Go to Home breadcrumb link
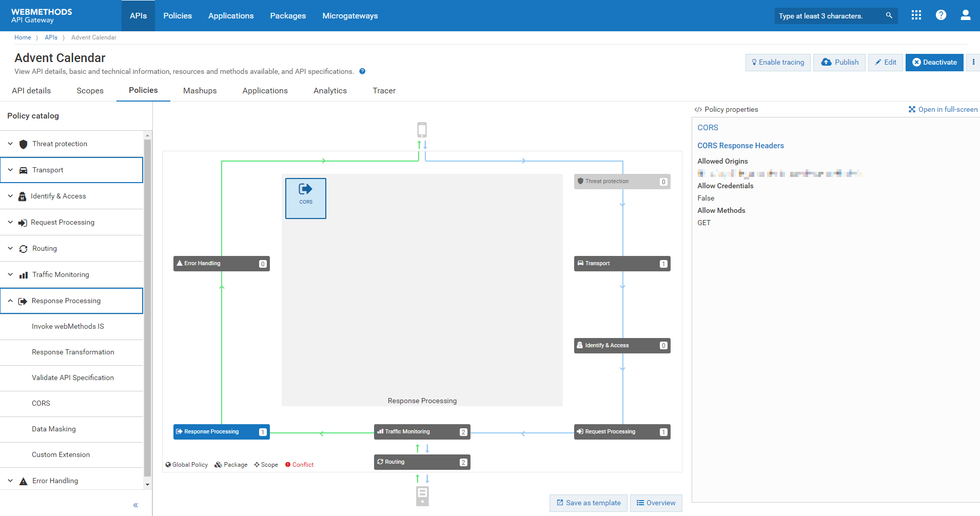 (x=23, y=37)
